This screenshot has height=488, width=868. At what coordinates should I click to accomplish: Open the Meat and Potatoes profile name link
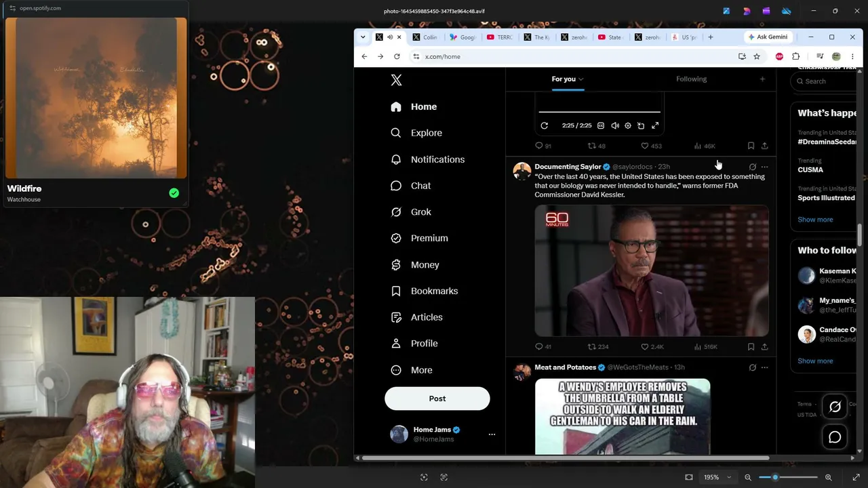565,367
